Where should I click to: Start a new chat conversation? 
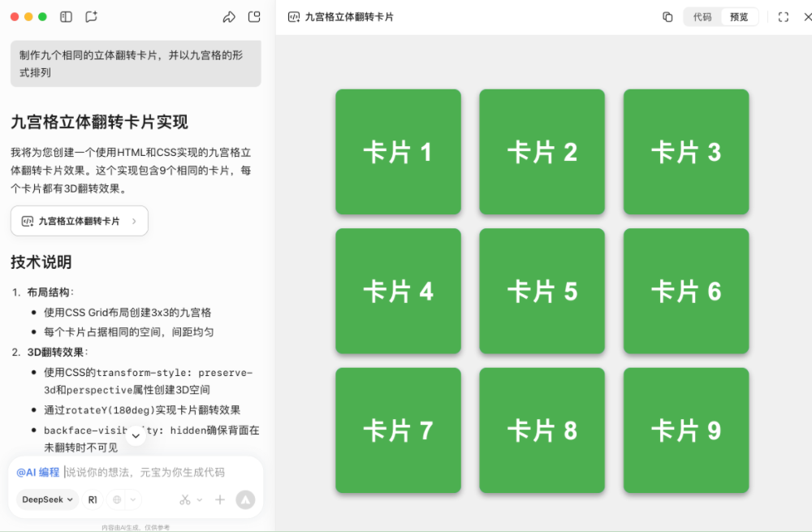click(x=91, y=16)
